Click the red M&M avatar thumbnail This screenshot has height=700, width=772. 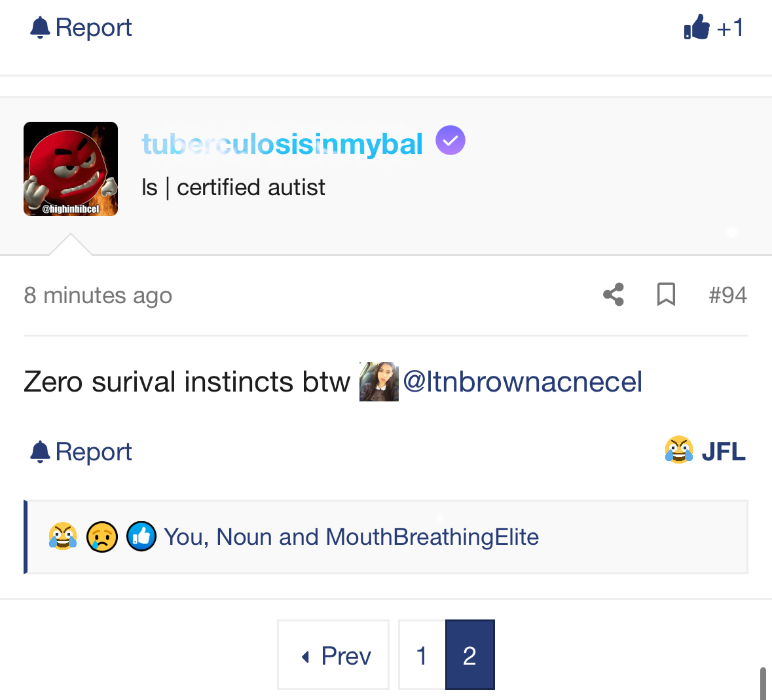coord(71,169)
